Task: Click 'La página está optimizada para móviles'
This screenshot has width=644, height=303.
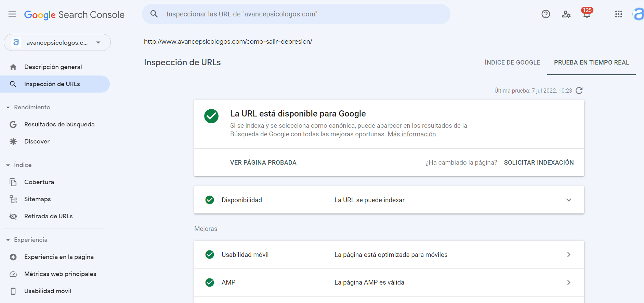Action: [x=391, y=255]
